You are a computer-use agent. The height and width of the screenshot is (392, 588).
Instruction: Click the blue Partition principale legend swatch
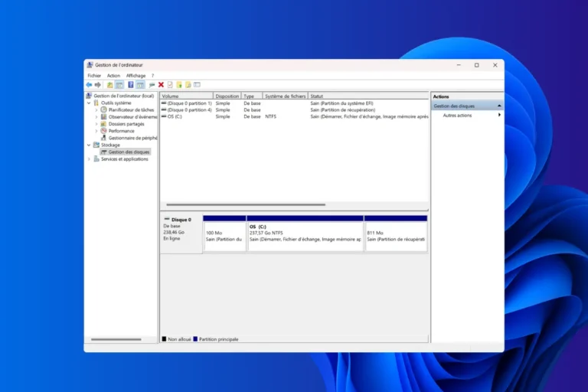(195, 339)
